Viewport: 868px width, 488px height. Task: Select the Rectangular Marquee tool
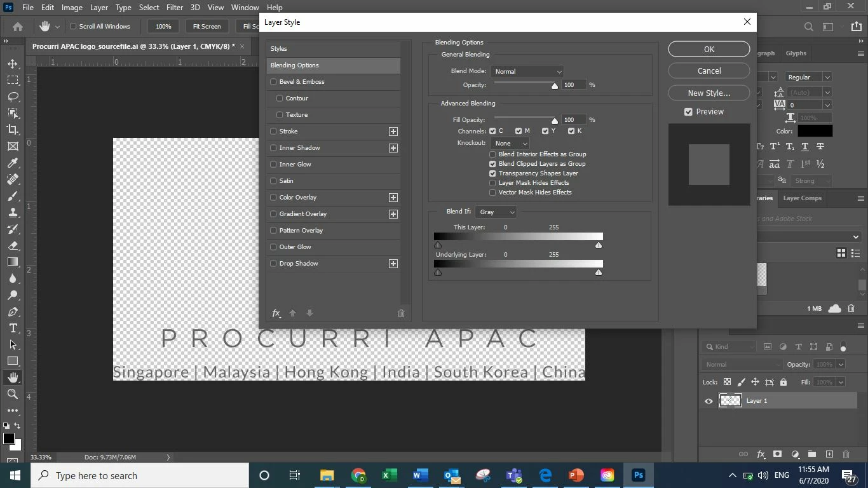pos(13,81)
